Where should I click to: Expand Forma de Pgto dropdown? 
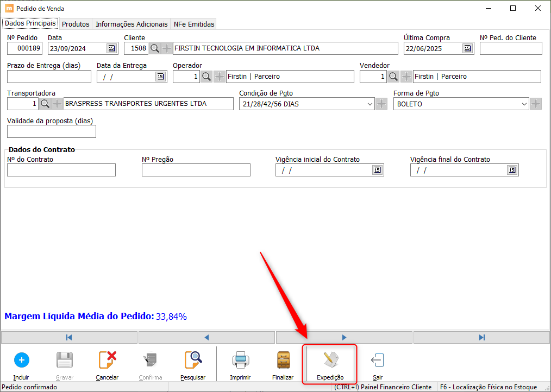(x=524, y=104)
